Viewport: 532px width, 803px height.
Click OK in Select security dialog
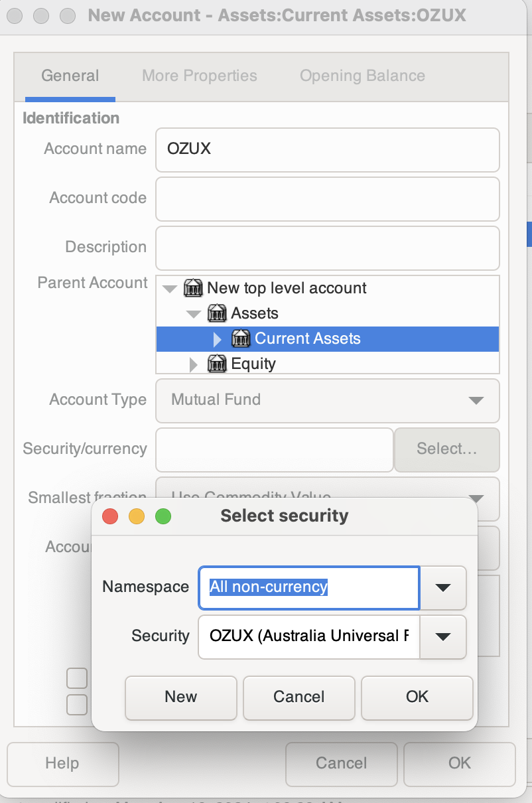coord(417,697)
